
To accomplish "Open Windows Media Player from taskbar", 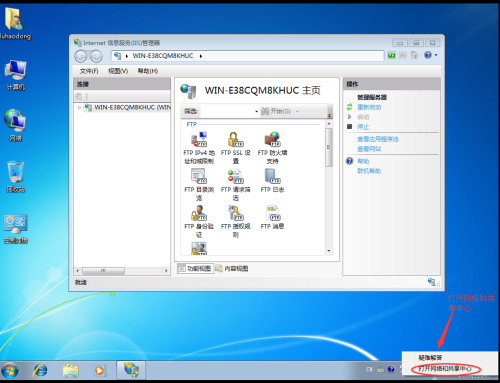I will click(99, 370).
